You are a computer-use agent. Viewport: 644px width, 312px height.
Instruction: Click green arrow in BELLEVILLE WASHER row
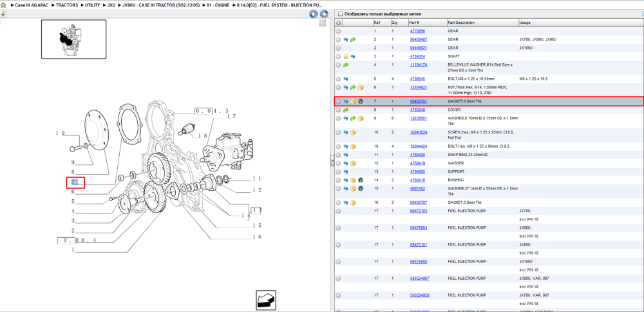pos(345,65)
